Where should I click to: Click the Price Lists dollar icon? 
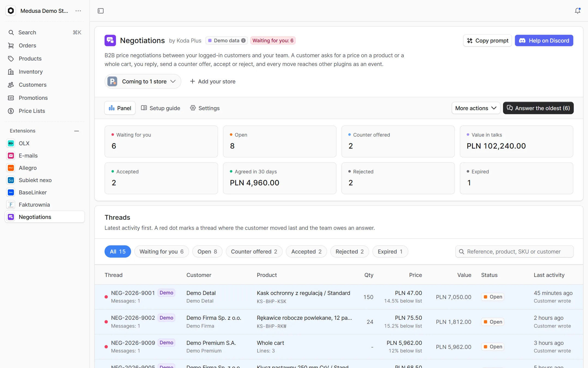point(11,111)
